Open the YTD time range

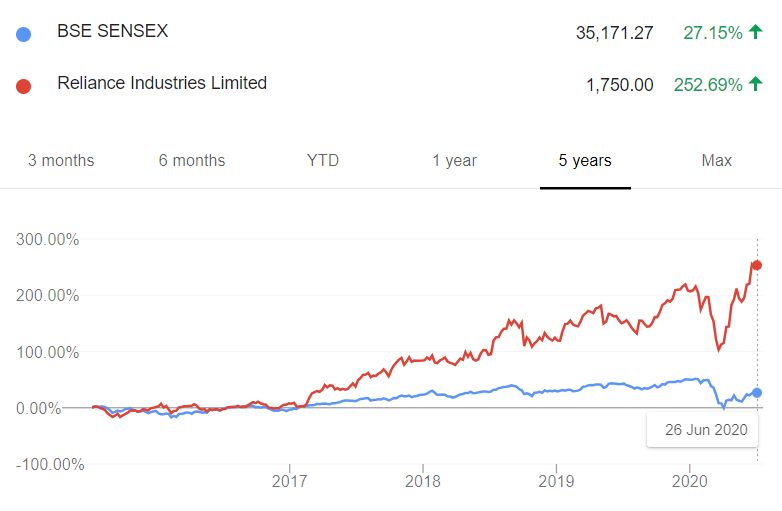[323, 161]
